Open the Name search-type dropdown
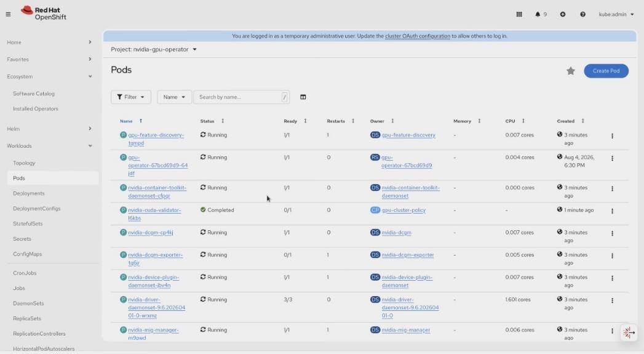This screenshot has height=354, width=644. point(174,97)
